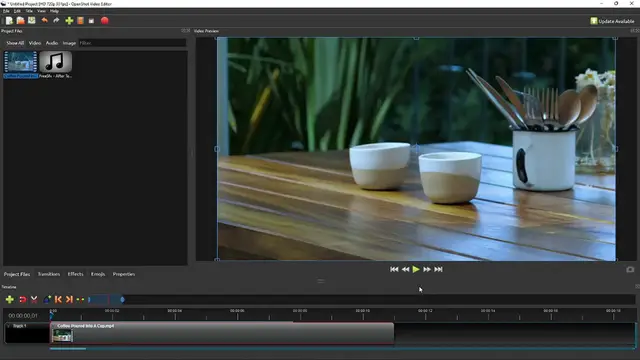Open the Title menu
Screen dimensions: 640x360
click(x=29, y=11)
